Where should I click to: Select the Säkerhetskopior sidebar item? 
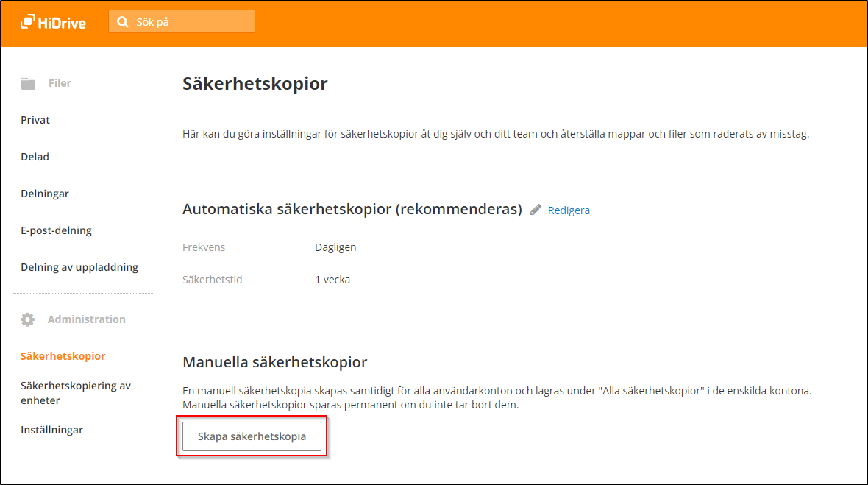click(x=63, y=356)
